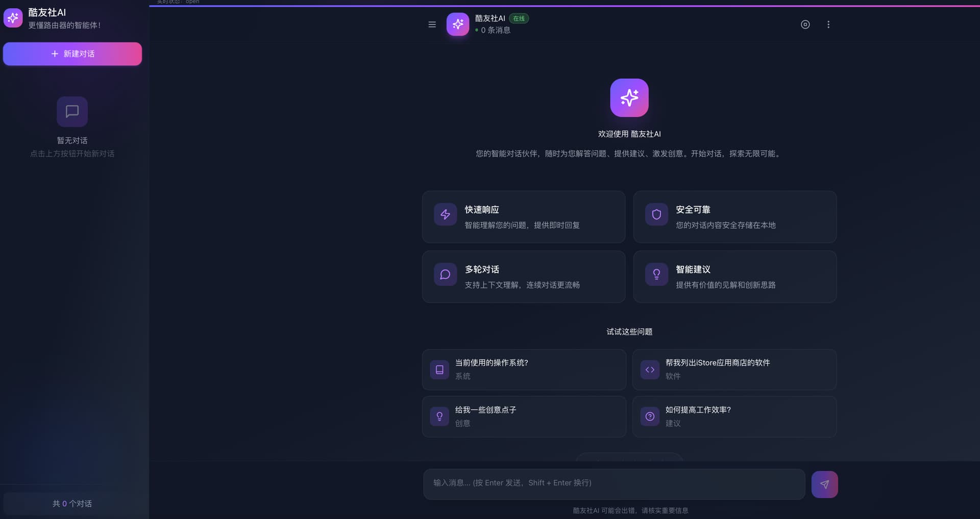Image resolution: width=980 pixels, height=519 pixels.
Task: Click the speech bubble icon for 多轮对话
Action: pyautogui.click(x=445, y=275)
